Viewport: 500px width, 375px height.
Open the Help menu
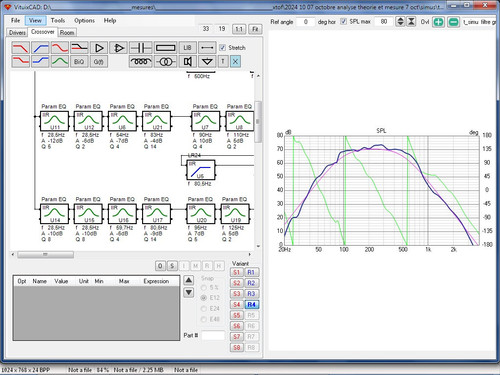pos(110,20)
